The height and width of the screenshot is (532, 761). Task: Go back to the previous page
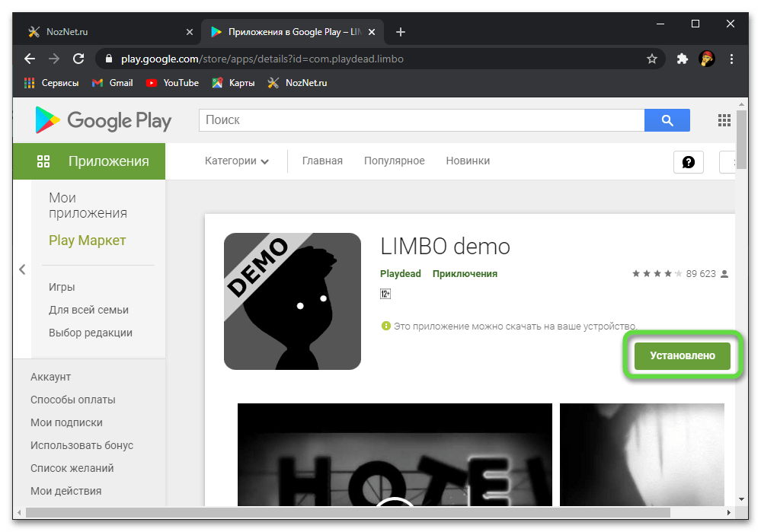pos(30,59)
